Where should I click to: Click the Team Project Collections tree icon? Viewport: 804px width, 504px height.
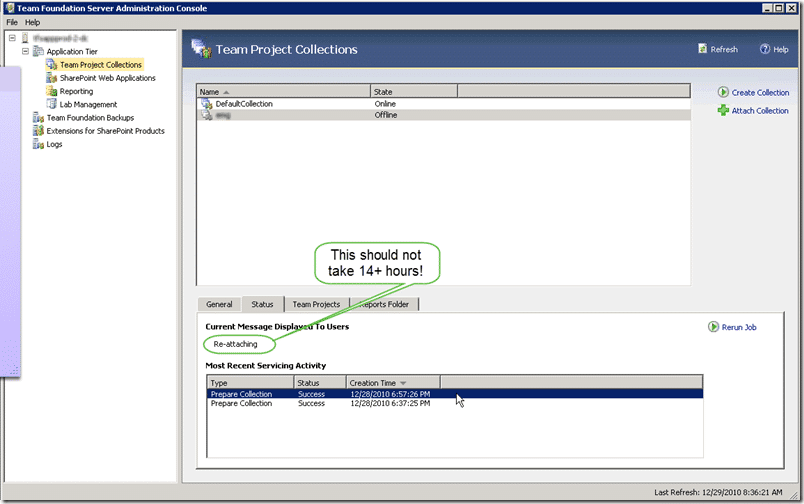click(51, 65)
